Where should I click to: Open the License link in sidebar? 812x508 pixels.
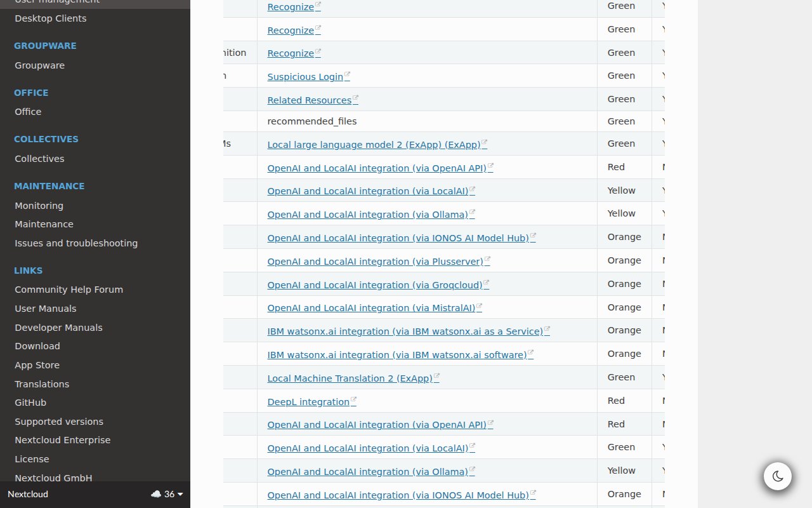click(32, 459)
